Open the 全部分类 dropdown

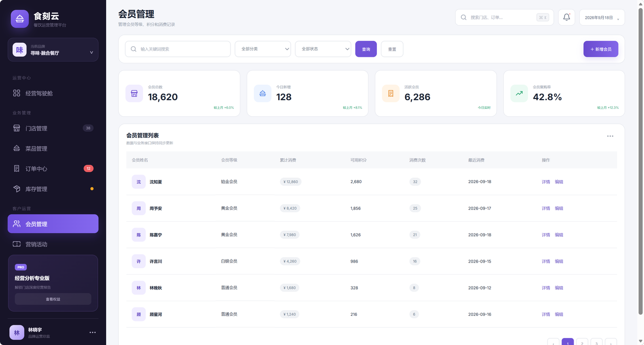263,49
